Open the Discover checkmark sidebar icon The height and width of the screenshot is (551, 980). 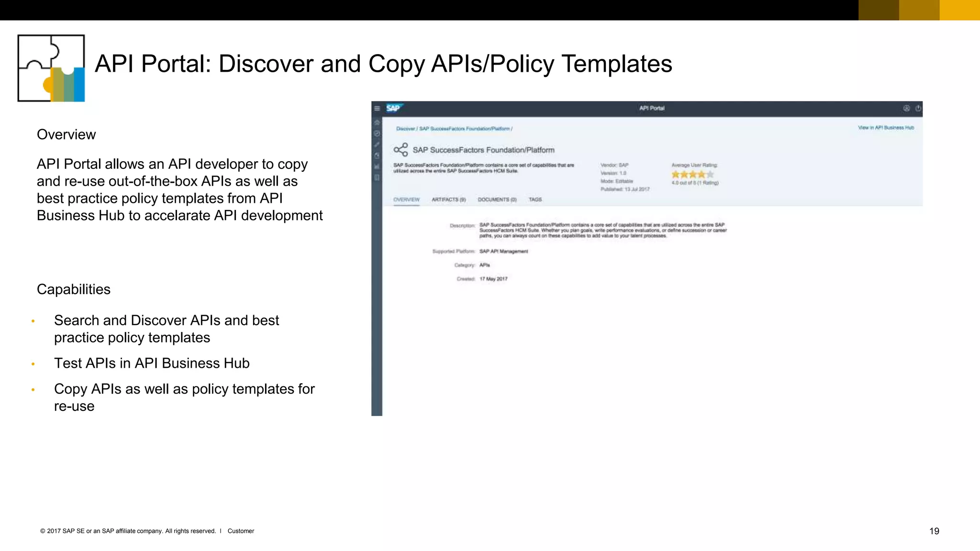377,133
